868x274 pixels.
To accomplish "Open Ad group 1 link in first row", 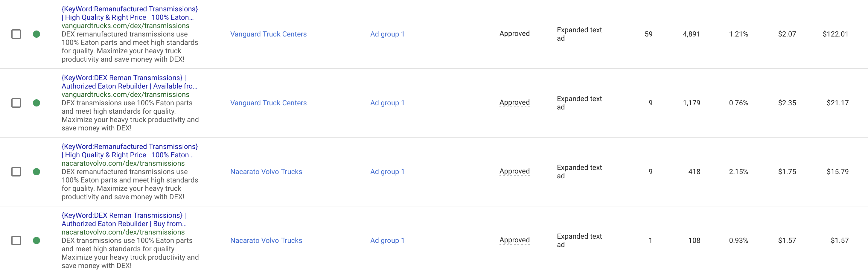I will coord(387,34).
